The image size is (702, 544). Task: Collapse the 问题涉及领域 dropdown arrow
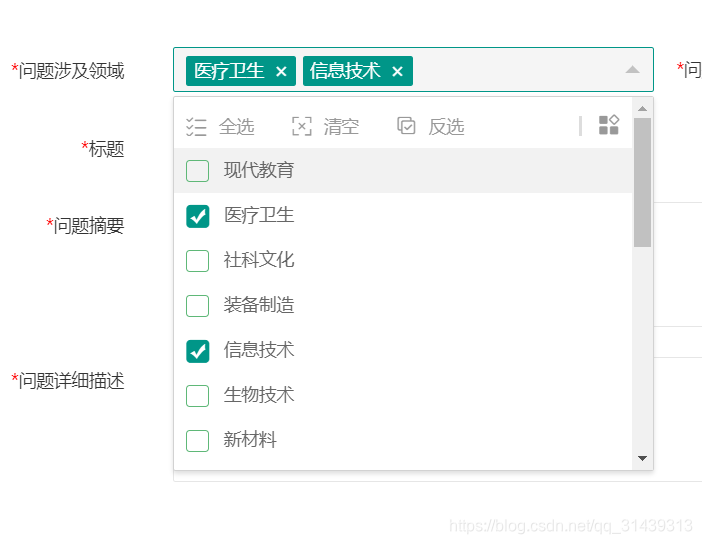[632, 69]
